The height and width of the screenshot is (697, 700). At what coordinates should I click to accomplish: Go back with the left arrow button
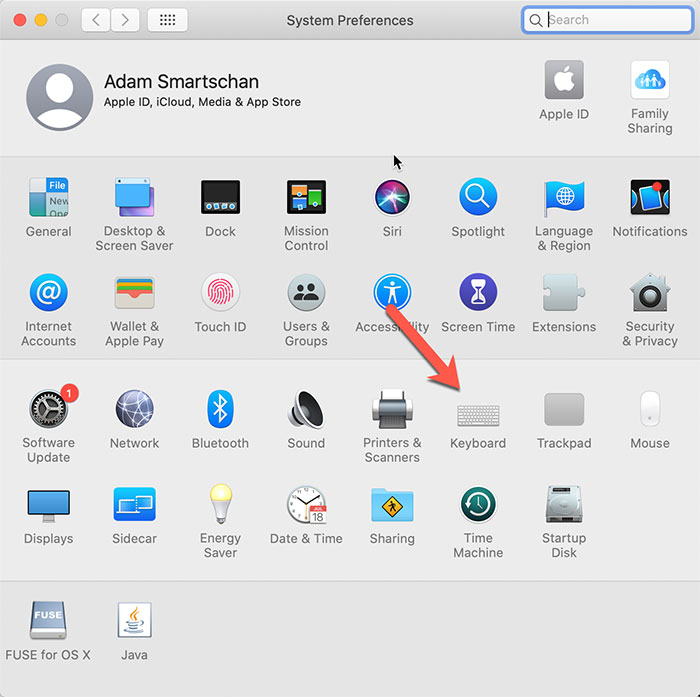point(96,20)
